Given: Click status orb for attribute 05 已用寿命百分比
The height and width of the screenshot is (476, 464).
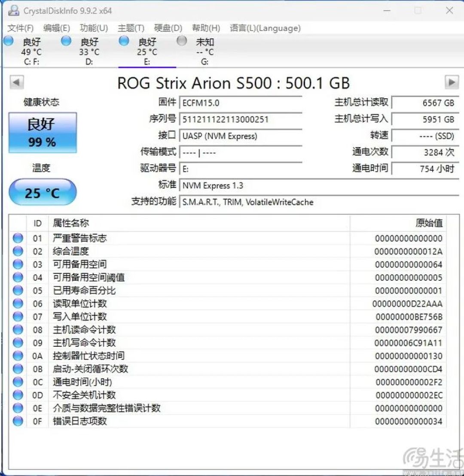Looking at the screenshot, I should point(18,290).
